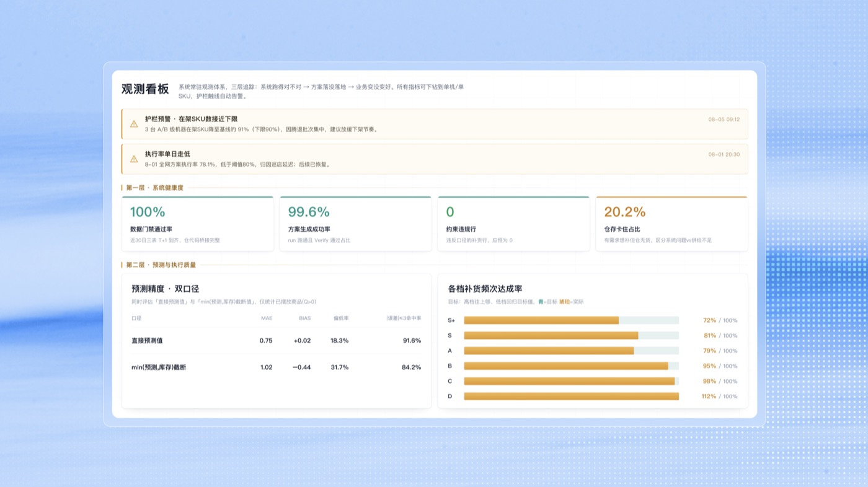The width and height of the screenshot is (868, 487).
Task: Open the 护栏预警 · 在架SKU数接近下限 alert title
Action: tap(191, 119)
